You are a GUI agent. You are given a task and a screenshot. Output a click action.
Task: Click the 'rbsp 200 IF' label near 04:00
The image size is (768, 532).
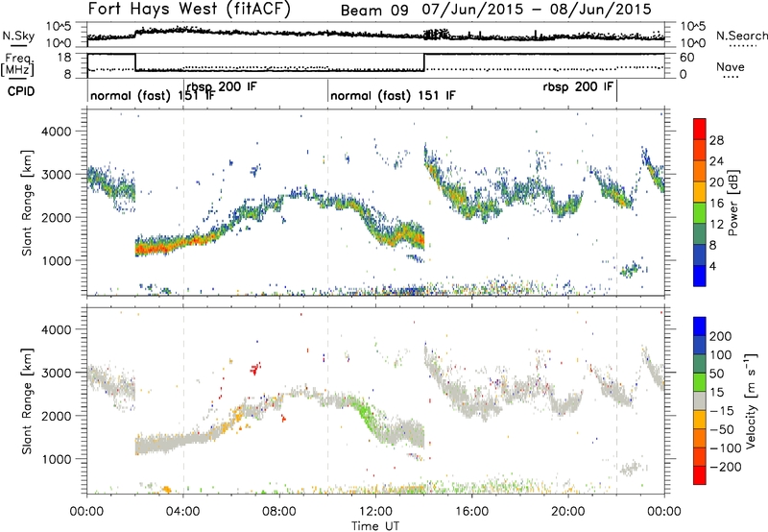click(222, 86)
